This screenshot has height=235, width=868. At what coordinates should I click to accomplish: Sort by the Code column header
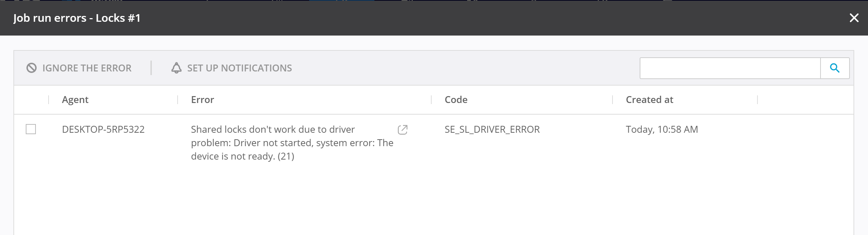click(456, 100)
